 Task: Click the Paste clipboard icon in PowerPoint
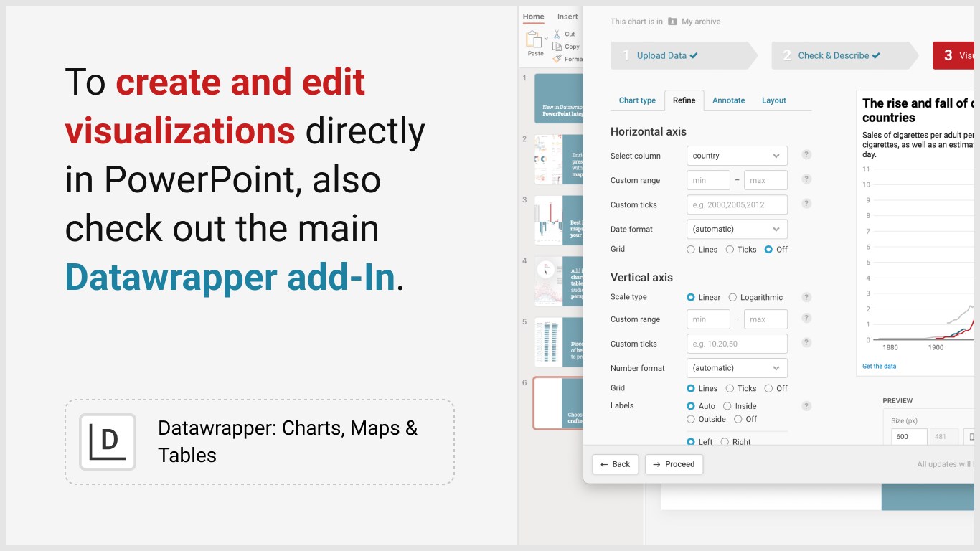click(533, 39)
